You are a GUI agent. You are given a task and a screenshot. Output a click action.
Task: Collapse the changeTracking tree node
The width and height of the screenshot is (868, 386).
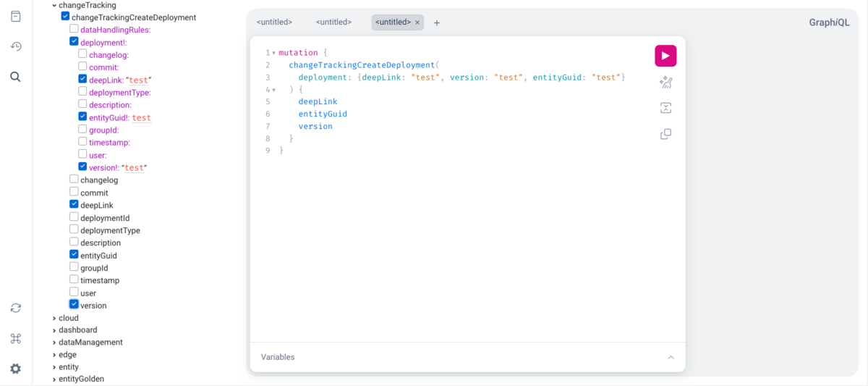54,5
